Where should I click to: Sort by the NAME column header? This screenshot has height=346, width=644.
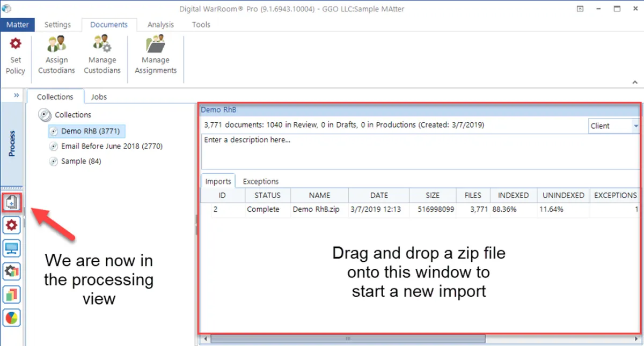point(319,195)
